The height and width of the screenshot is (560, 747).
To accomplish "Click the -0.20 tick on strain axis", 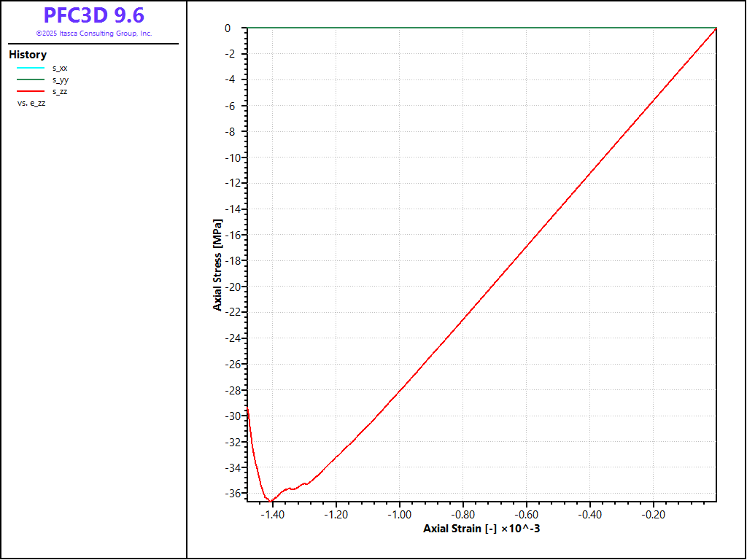I will tap(653, 514).
